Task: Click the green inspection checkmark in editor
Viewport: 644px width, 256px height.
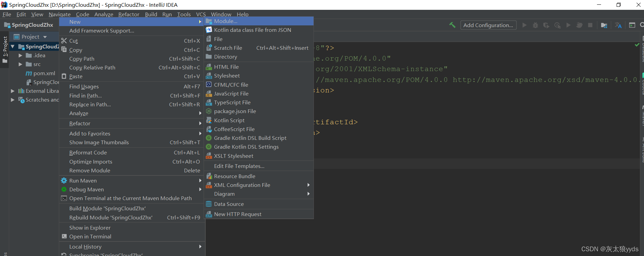Action: pyautogui.click(x=637, y=45)
